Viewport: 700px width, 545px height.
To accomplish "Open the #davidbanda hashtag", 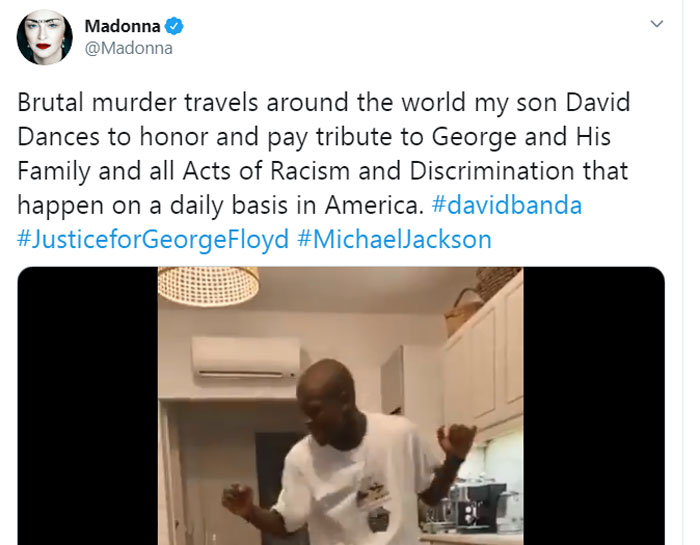I will [x=507, y=205].
